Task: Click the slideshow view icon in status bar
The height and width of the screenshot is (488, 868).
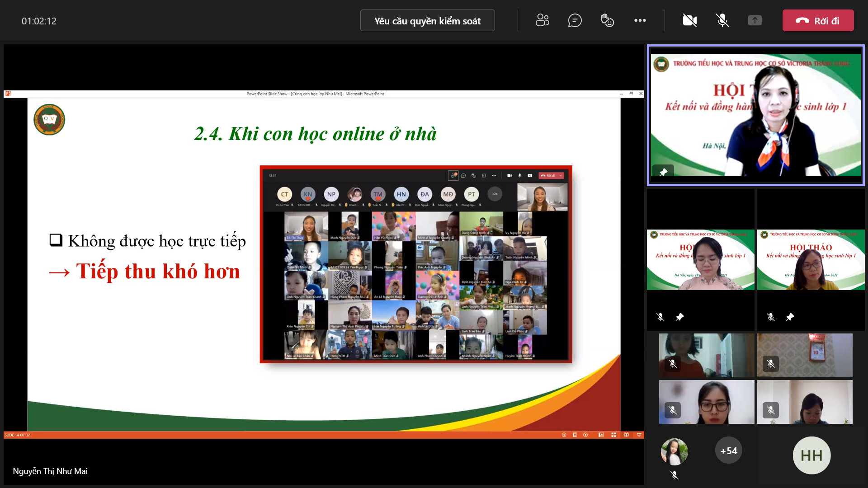Action: pyautogui.click(x=639, y=435)
